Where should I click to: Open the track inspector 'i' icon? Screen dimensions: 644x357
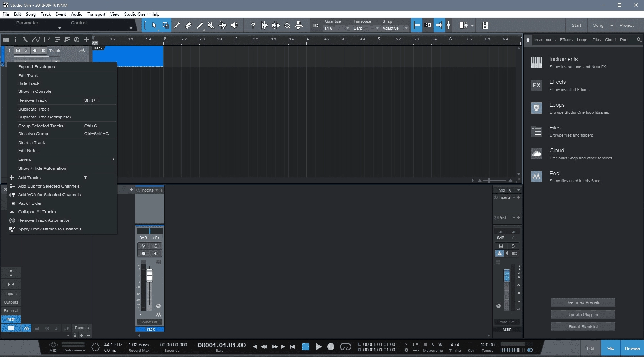pos(15,40)
